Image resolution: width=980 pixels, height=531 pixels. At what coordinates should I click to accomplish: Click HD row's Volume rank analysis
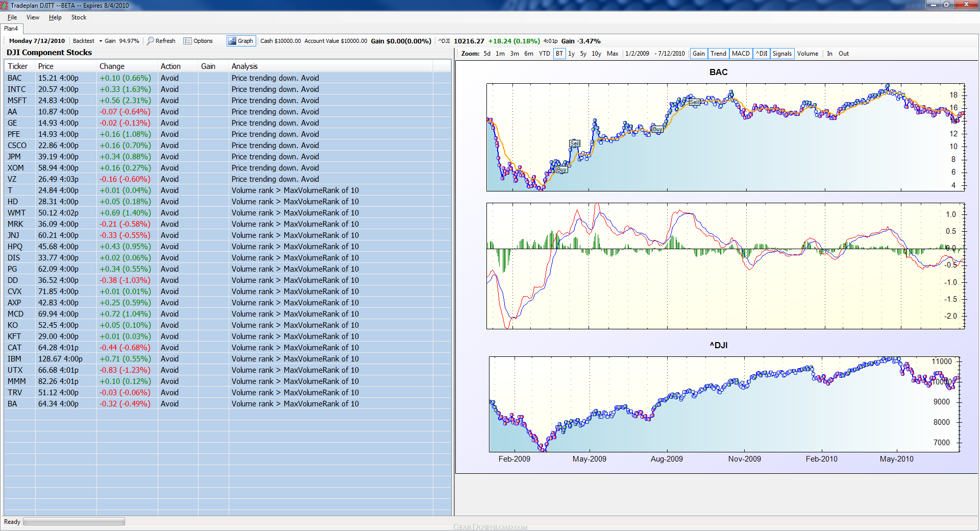point(295,202)
